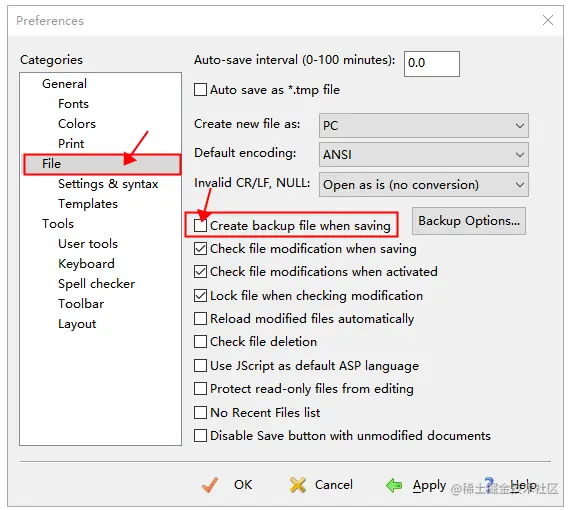Screen dimensions: 573x510
Task: Tick Disable Save button with unmodified documents
Action: tap(200, 435)
